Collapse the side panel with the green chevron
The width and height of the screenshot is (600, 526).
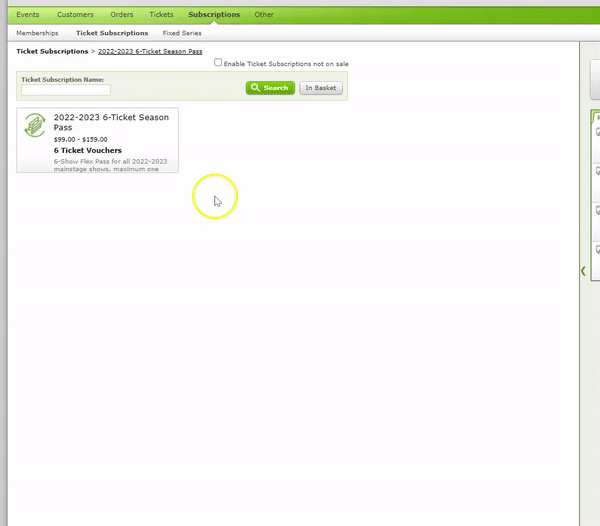583,271
